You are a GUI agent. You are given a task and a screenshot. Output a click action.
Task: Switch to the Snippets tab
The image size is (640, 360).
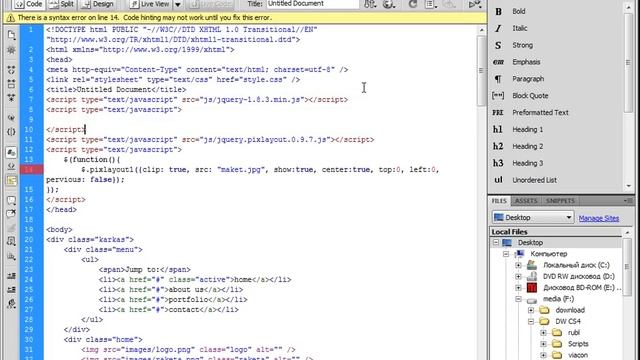[x=560, y=201]
